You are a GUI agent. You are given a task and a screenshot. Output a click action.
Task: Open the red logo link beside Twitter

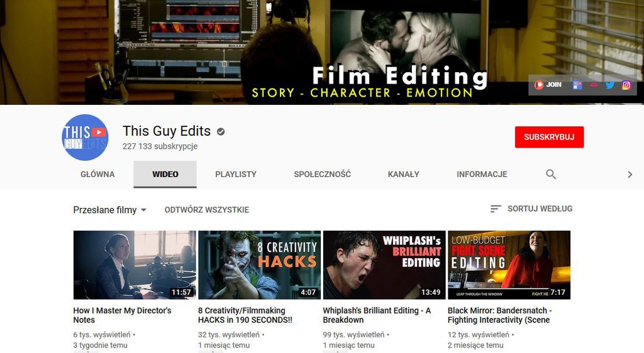[x=594, y=85]
